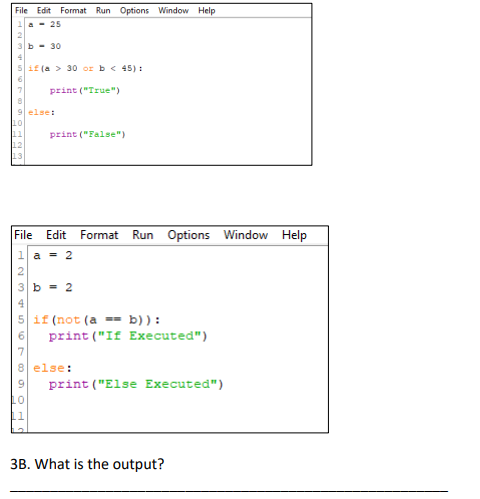Open Format menu in upper editor

click(x=73, y=11)
